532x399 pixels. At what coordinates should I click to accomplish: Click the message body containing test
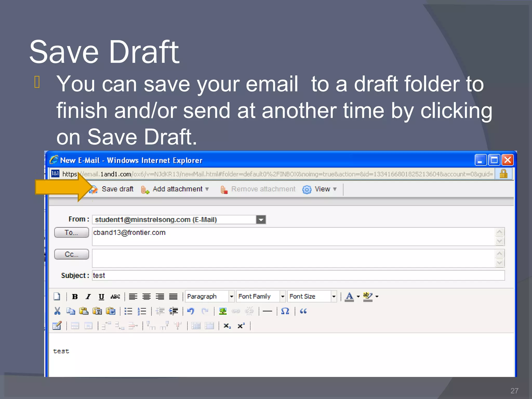coord(281,355)
